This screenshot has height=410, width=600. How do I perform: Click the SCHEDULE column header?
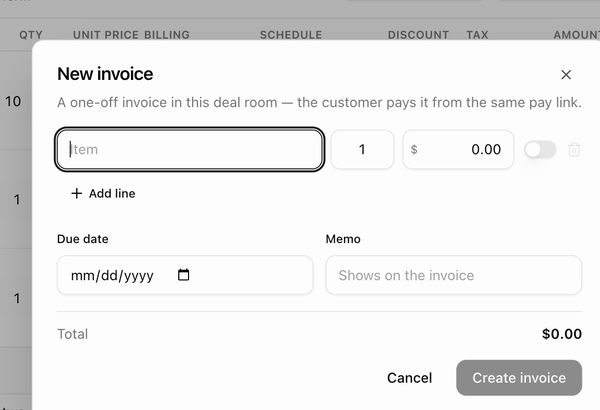(x=291, y=35)
